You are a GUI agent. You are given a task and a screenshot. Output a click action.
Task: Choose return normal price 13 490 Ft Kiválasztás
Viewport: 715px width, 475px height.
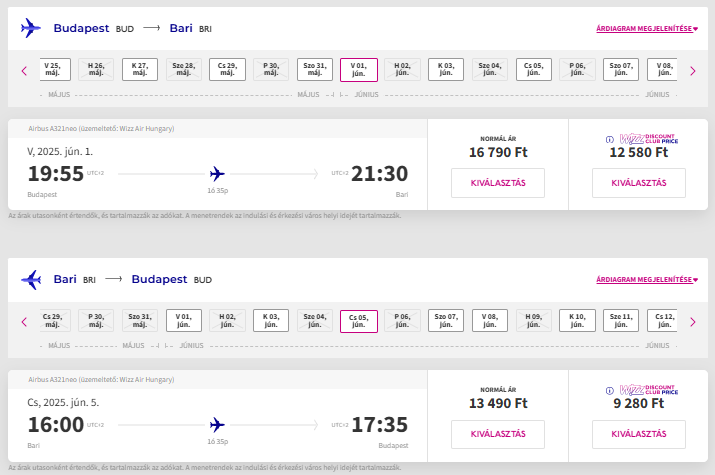point(497,434)
